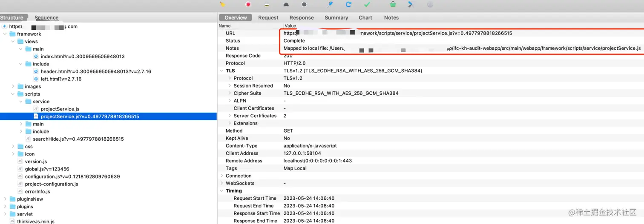Click the blue Repeat arrow icon
Screen dimensions: 644x224
point(348,4)
